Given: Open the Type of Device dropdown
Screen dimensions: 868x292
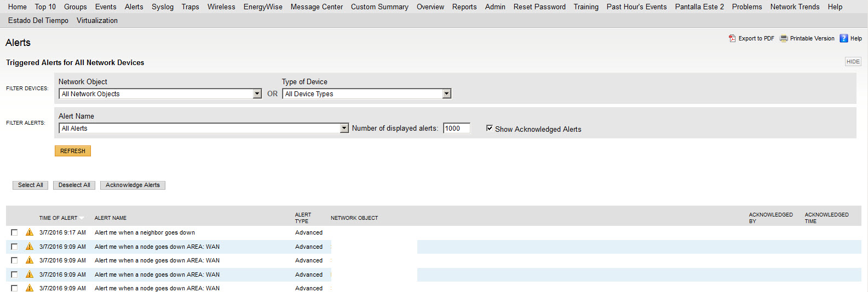Looking at the screenshot, I should tap(366, 94).
